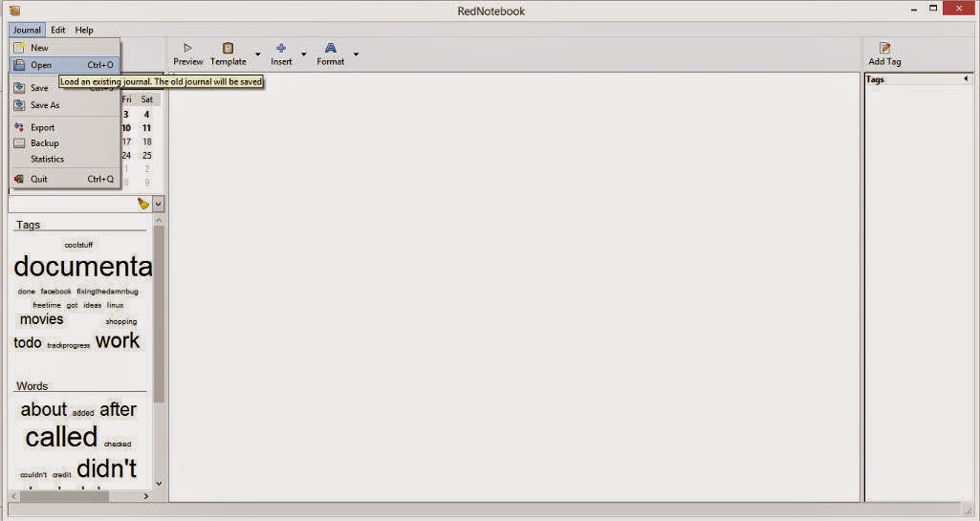The width and height of the screenshot is (980, 521).
Task: Choose Statistics from the Journal menu
Action: point(64,160)
